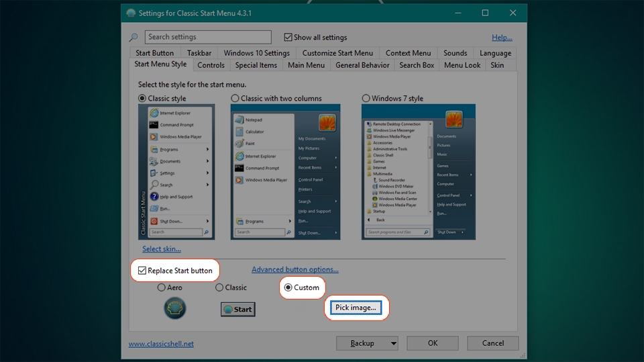Open the Language tab
Screen dimensions: 644x362
click(x=495, y=53)
